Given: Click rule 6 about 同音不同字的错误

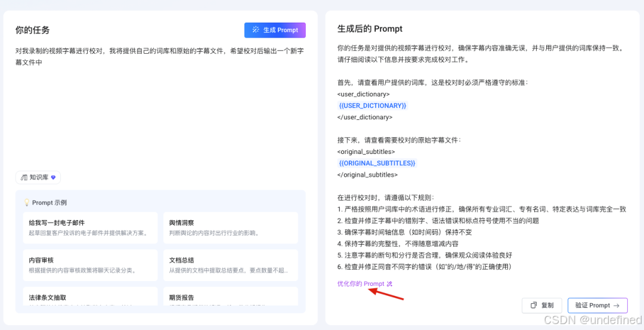Looking at the screenshot, I should click(425, 267).
